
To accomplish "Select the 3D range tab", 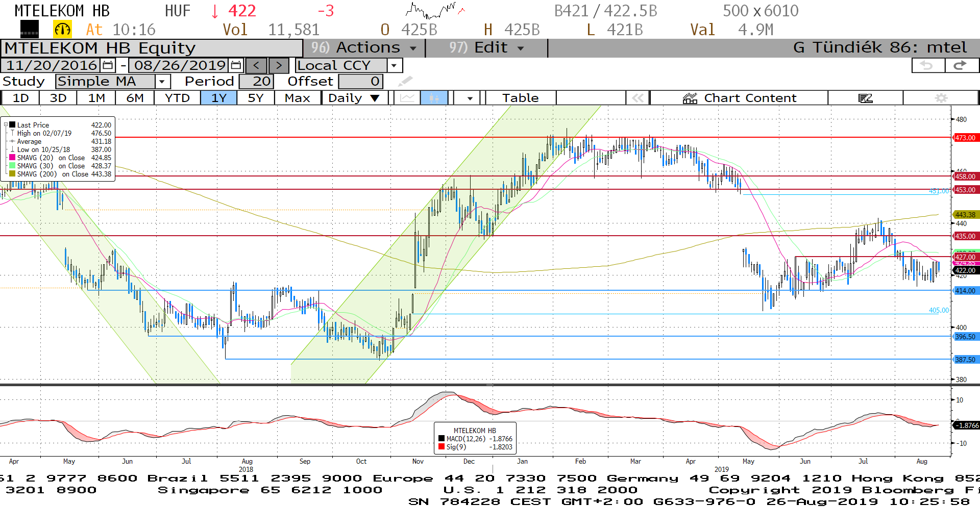I will click(x=58, y=98).
